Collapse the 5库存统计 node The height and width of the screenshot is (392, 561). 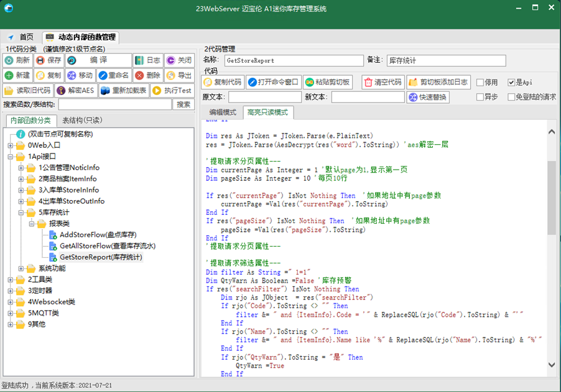(x=21, y=212)
